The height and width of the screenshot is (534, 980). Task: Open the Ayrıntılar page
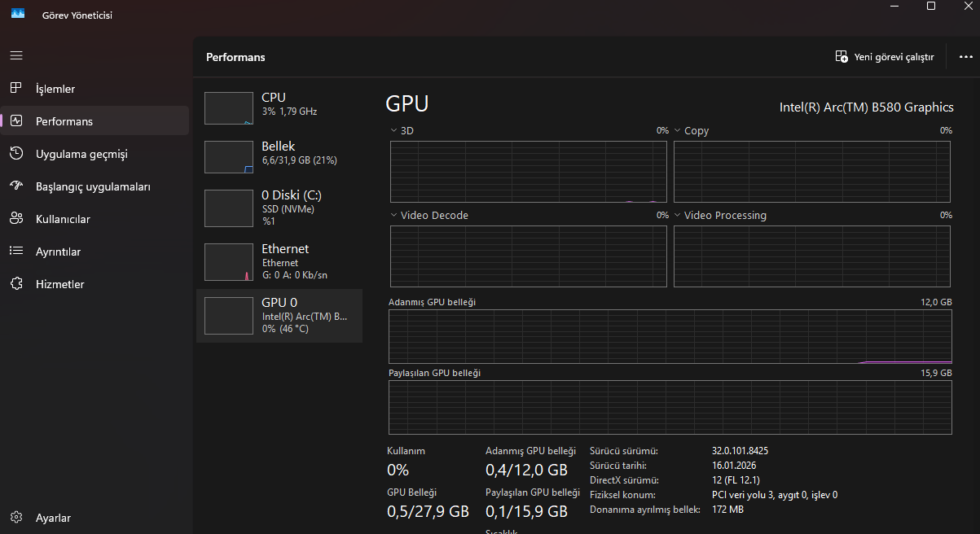[94, 252]
